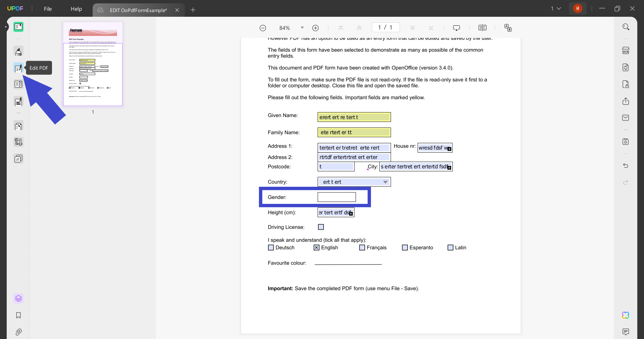The image size is (644, 339).
Task: Open the Organize Pages tool
Action: point(18,84)
